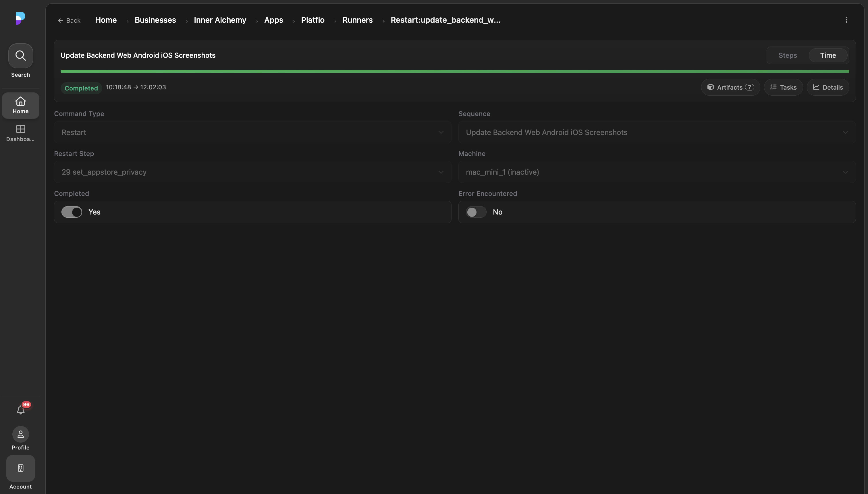The image size is (868, 494).
Task: Open Machine dropdown showing mac_mini_1 (inactive)
Action: 657,172
